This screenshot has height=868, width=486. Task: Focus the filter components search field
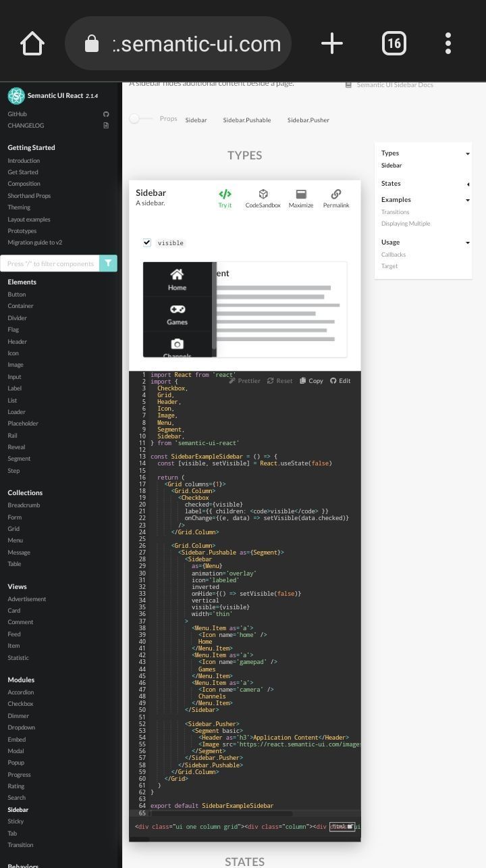tap(51, 263)
